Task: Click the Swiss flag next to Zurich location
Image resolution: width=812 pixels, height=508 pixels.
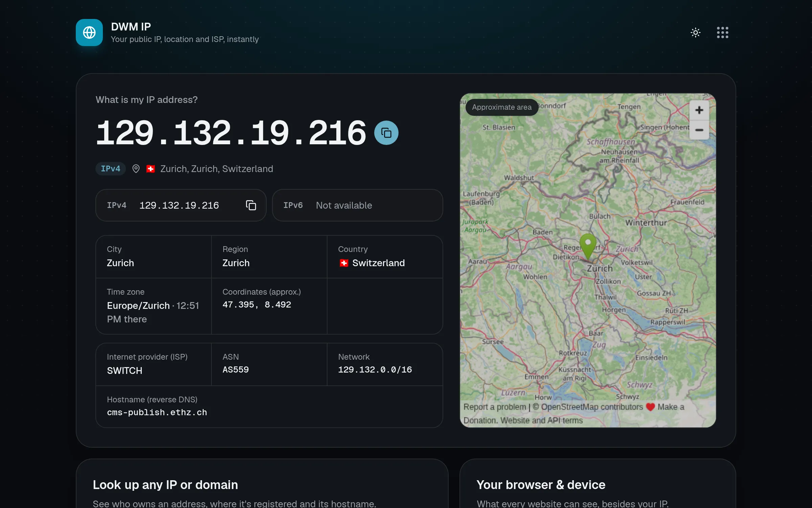Action: [151, 169]
